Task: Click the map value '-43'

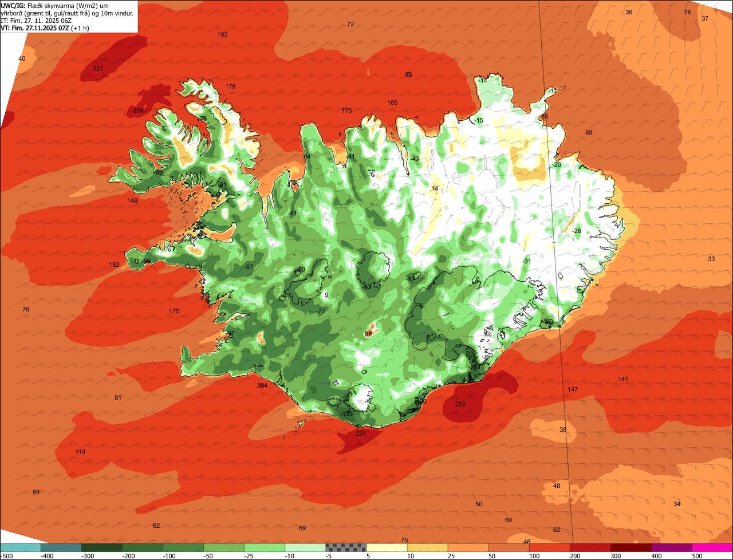Action: [415, 159]
